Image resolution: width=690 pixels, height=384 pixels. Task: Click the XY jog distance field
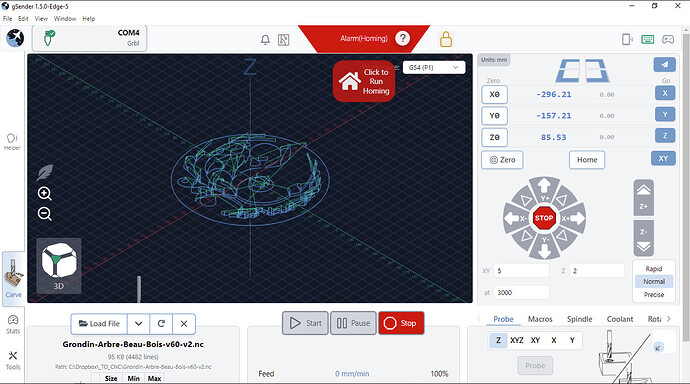521,271
